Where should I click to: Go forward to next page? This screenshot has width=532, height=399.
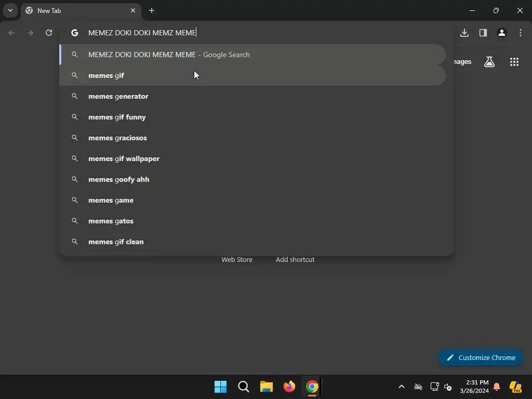coord(30,33)
